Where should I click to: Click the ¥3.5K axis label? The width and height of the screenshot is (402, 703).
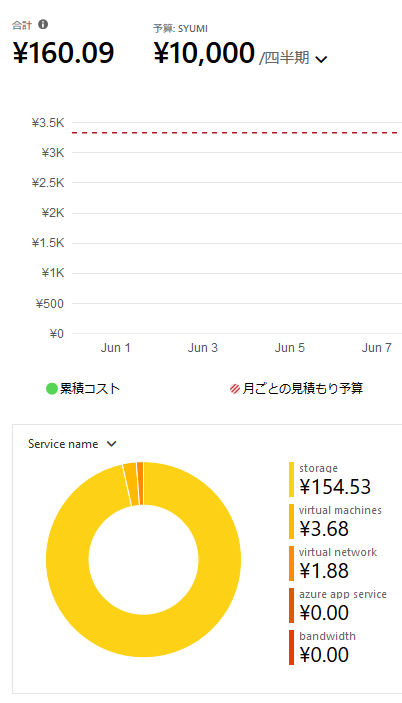coord(48,123)
